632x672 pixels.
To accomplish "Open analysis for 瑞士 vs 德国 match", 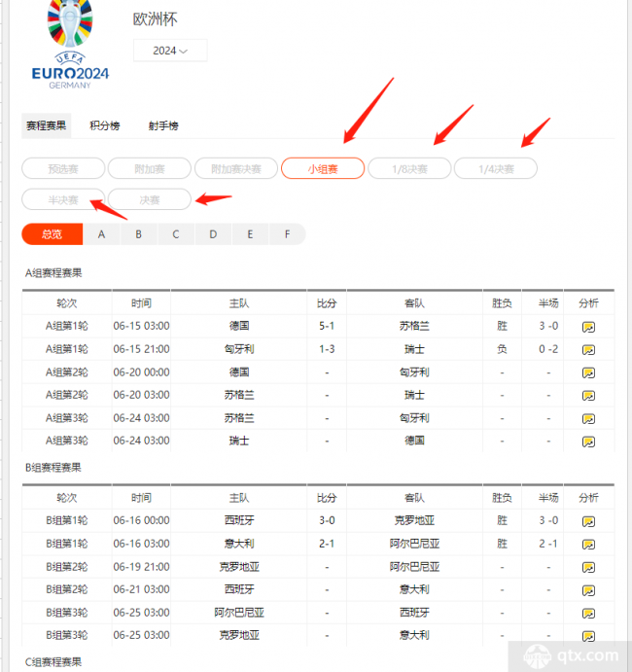I will 588,442.
